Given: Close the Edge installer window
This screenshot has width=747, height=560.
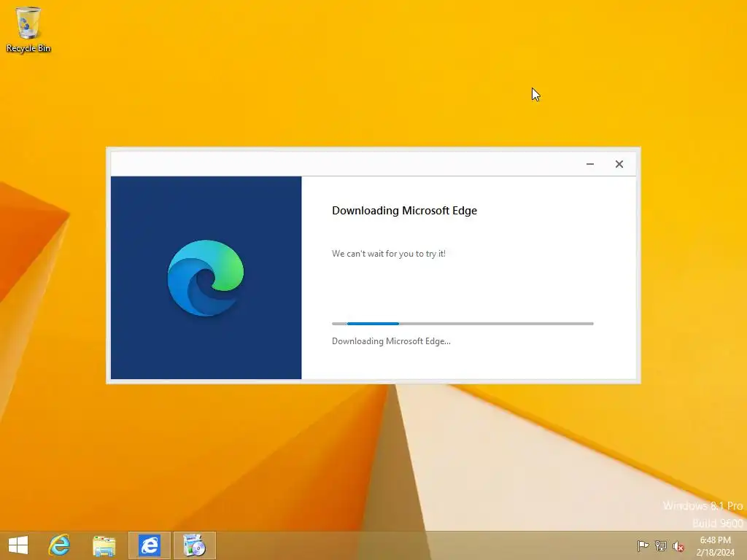Looking at the screenshot, I should pos(619,164).
